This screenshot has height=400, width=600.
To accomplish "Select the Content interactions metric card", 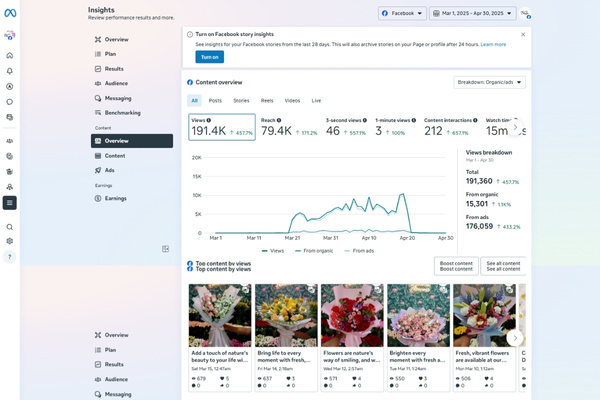I will [446, 127].
